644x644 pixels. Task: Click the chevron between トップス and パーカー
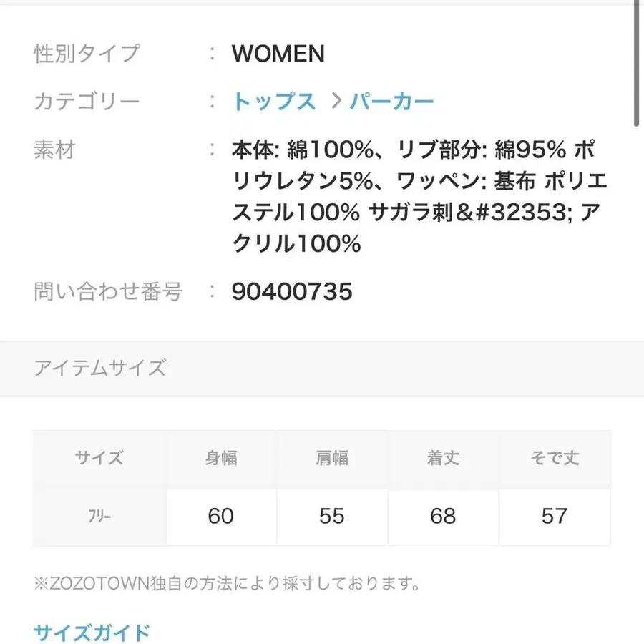tap(334, 102)
